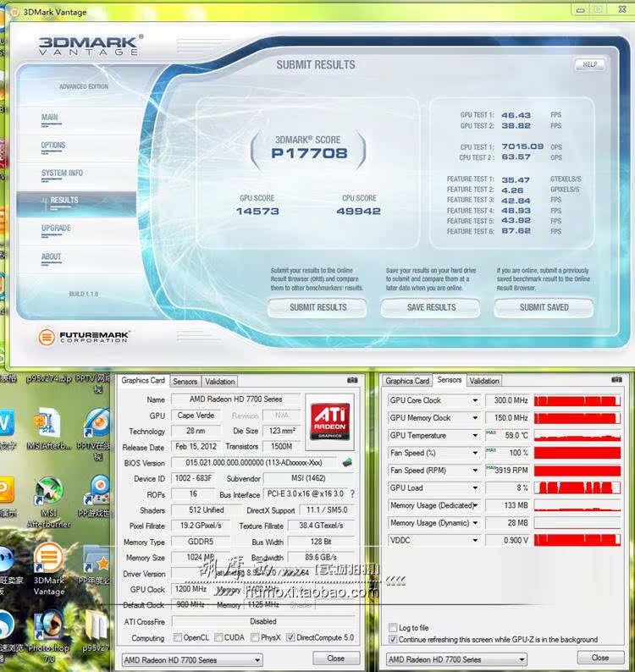Switch to Validation tab in right GPU-Z window
The image size is (635, 672).
[x=484, y=381]
